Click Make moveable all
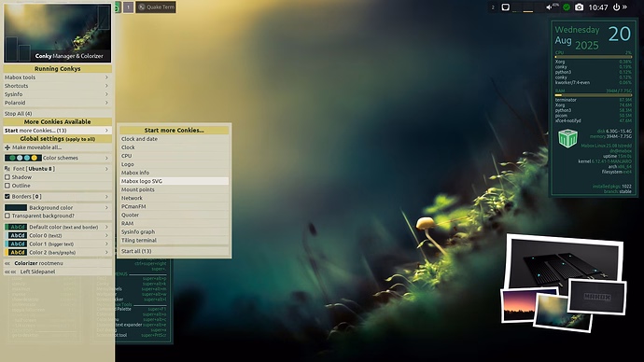Screen dimensions: 644x362 [58, 147]
